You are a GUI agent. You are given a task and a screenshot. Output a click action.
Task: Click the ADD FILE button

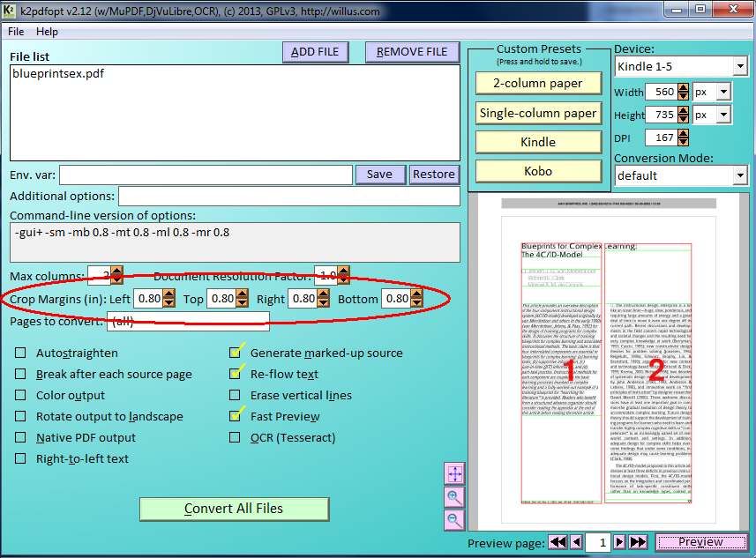(x=315, y=52)
